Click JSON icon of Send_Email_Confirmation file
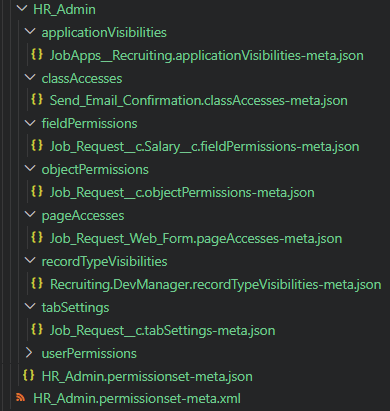This screenshot has width=390, height=411. tap(37, 99)
